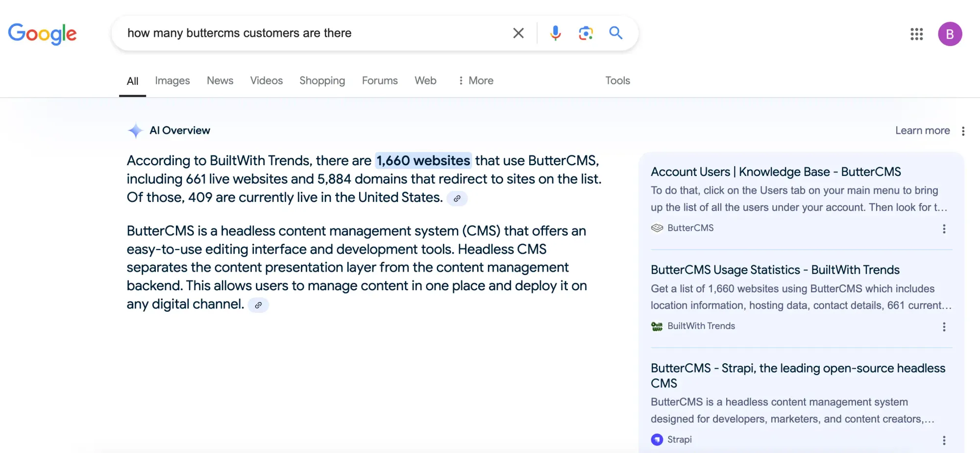Open 'ButterCMS Usage Statistics - BuiltWith Trends' link
This screenshot has height=453, width=980.
pos(775,270)
